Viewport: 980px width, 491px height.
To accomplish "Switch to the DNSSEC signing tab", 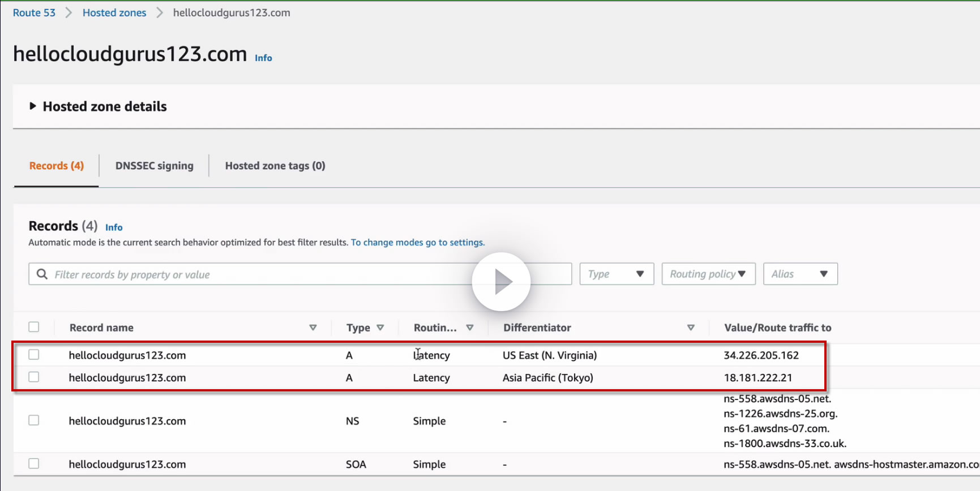I will click(154, 166).
